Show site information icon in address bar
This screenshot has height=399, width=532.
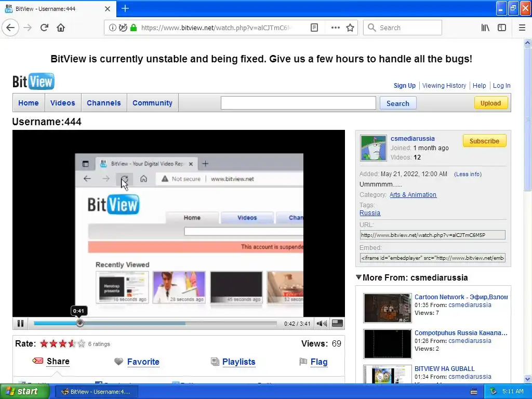[112, 28]
